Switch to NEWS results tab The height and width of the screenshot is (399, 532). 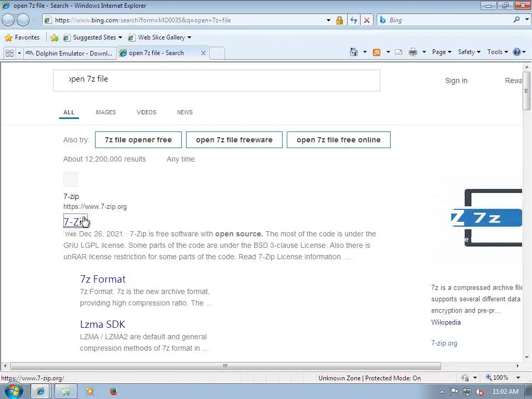pyautogui.click(x=184, y=112)
